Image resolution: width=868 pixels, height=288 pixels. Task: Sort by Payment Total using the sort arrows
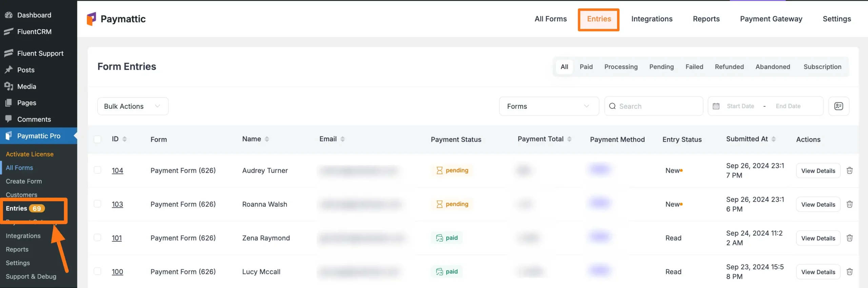tap(569, 139)
